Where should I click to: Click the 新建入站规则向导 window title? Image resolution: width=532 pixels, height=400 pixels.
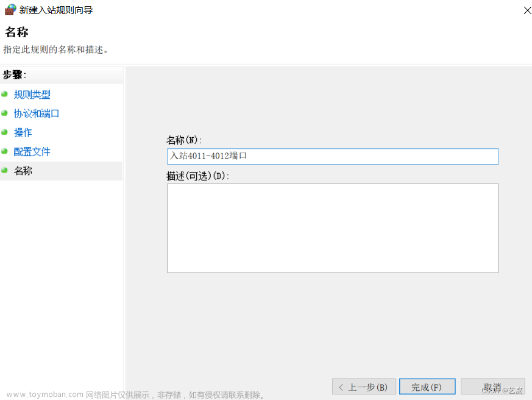click(56, 10)
